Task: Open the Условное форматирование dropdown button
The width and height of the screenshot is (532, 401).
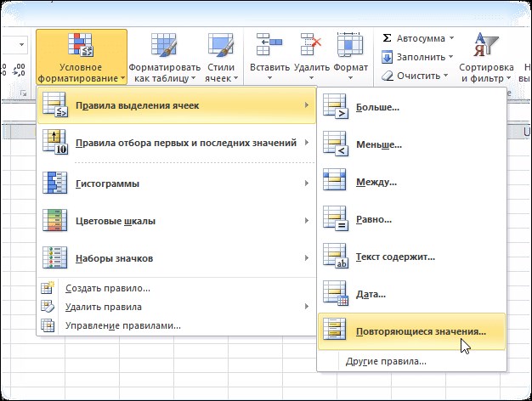Action: coord(82,57)
